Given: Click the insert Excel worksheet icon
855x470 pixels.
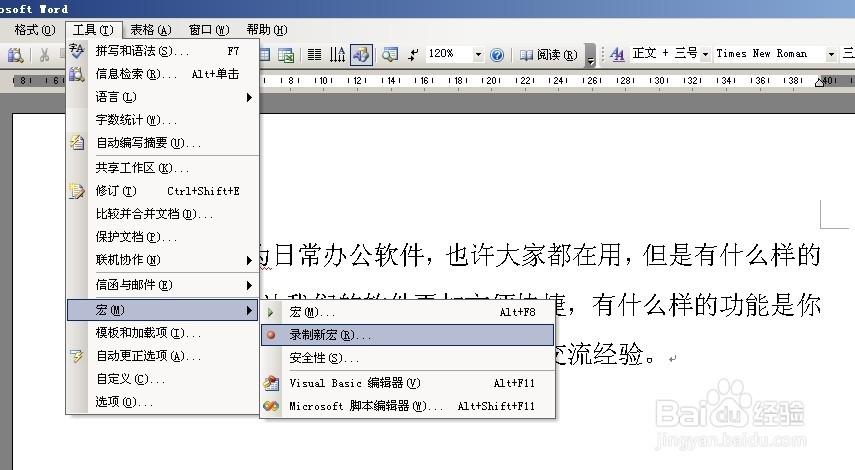Looking at the screenshot, I should click(286, 55).
